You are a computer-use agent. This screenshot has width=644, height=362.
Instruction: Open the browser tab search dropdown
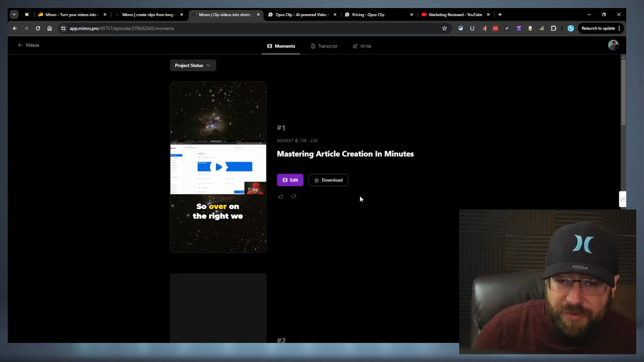coord(14,15)
